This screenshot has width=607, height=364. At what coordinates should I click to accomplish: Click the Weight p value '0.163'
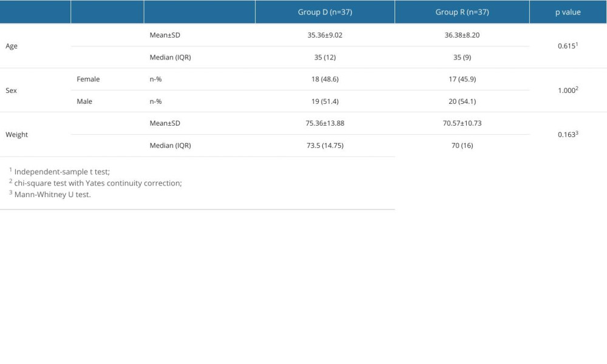click(x=566, y=135)
